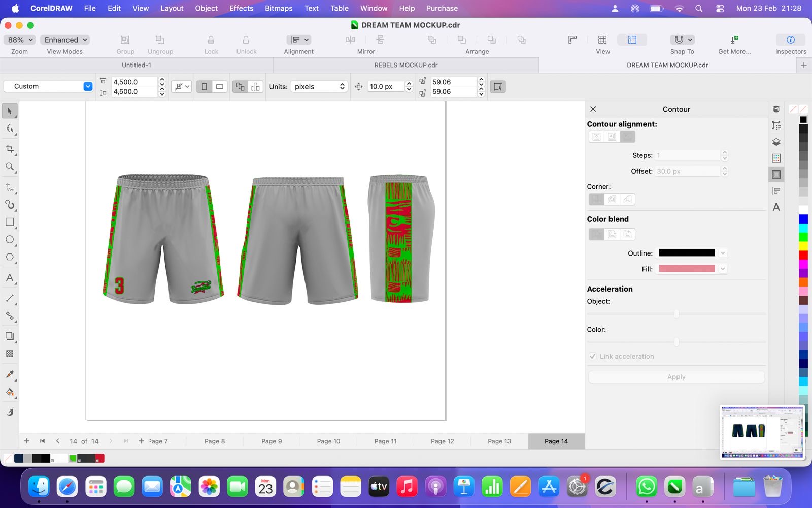Set page to portrait orientation
Image resolution: width=812 pixels, height=508 pixels.
coord(205,87)
